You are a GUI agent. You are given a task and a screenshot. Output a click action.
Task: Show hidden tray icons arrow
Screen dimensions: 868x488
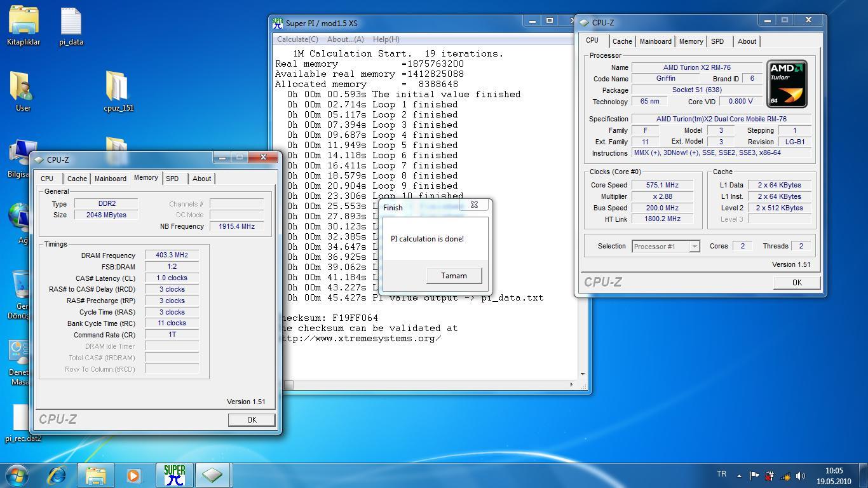[739, 475]
